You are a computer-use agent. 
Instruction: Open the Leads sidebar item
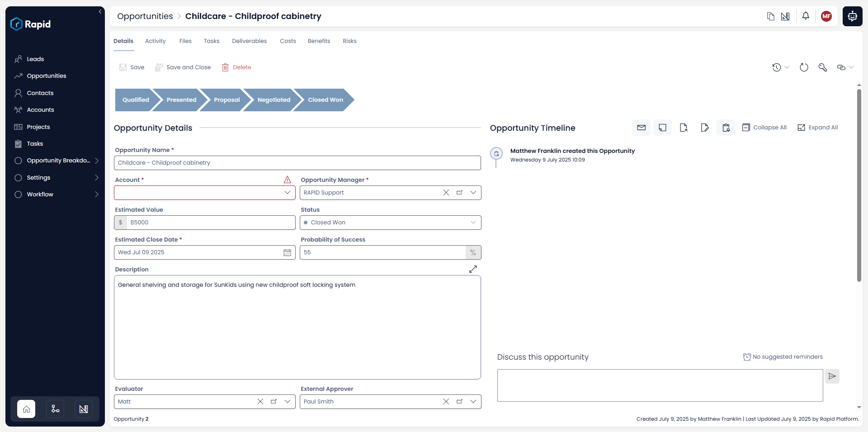[x=35, y=59]
